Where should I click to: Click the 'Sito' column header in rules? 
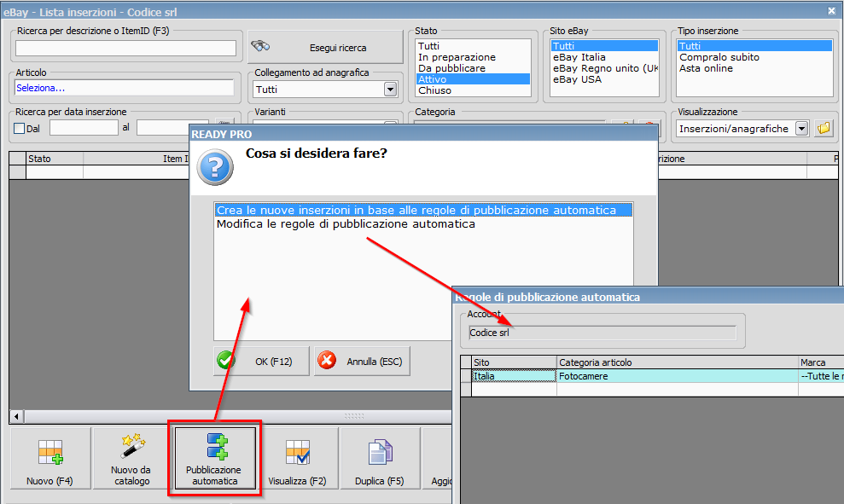pos(514,362)
